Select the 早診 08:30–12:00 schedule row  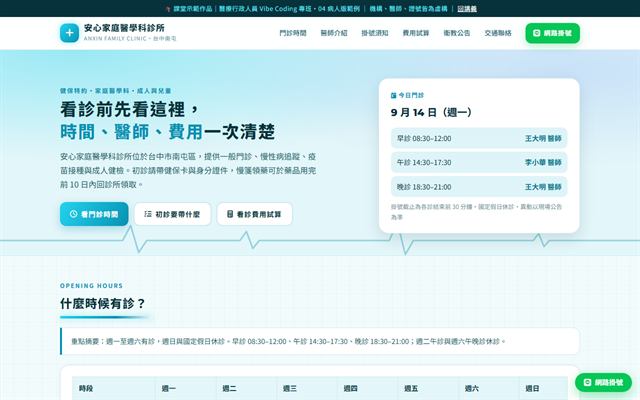coord(479,138)
